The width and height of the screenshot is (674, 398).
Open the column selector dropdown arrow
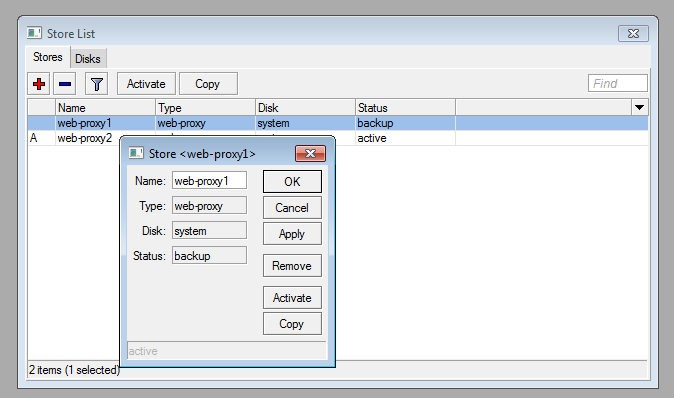[639, 107]
